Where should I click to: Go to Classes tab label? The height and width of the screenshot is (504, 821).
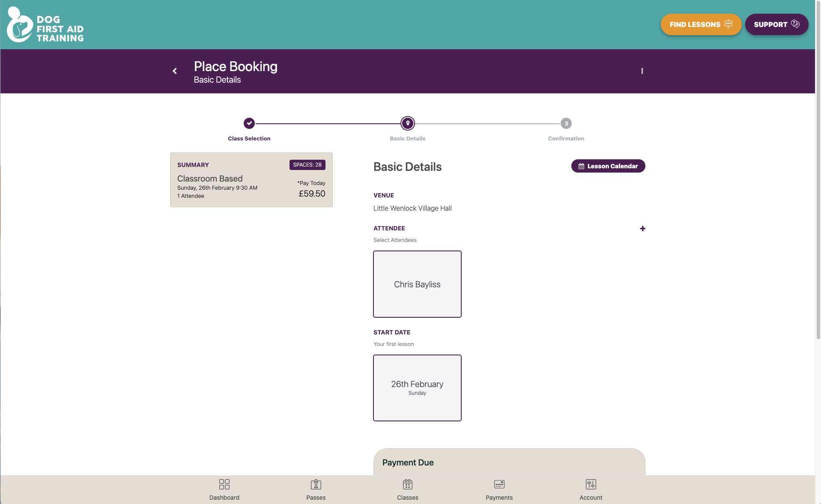[408, 498]
